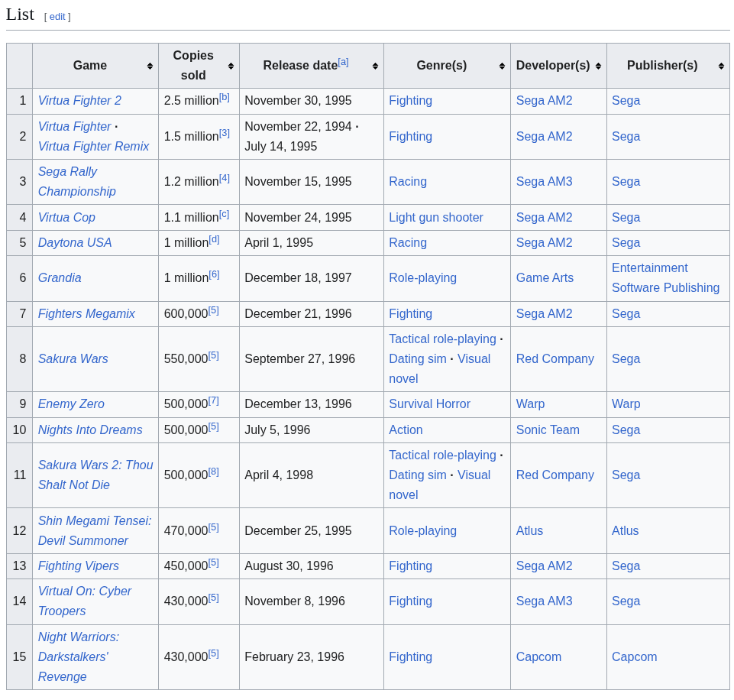Open Fighting genre link in Virtua Fighter 2 row
Image resolution: width=734 pixels, height=700 pixels.
(x=410, y=101)
